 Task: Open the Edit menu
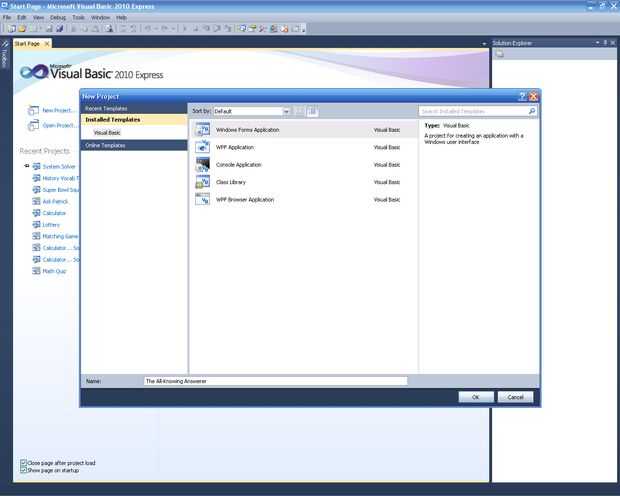coord(22,17)
